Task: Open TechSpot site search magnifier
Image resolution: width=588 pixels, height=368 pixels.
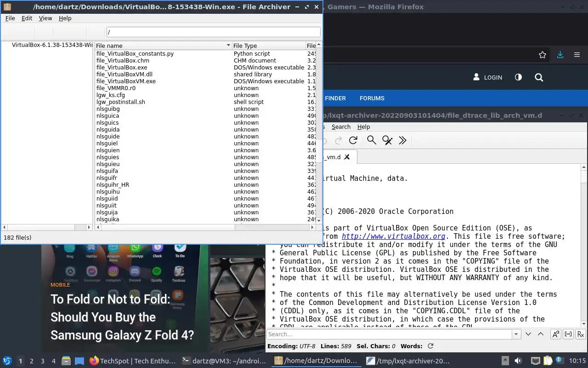Action: [539, 77]
